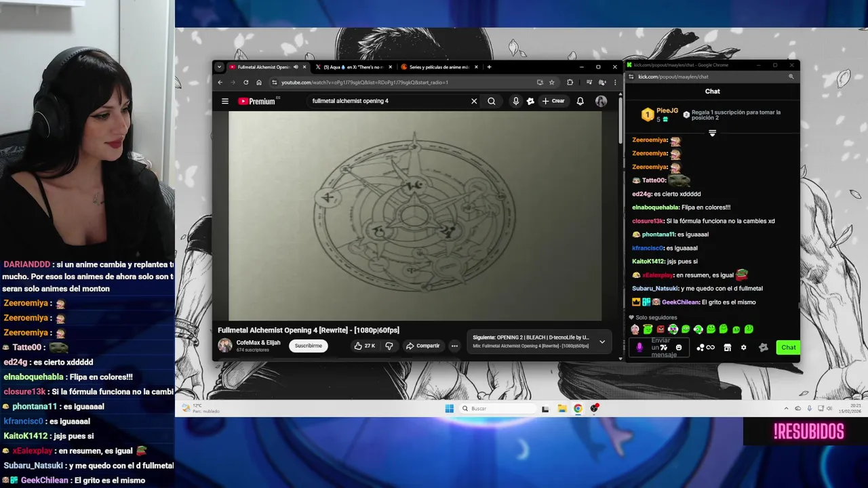Screen dimensions: 868x488
Task: Click the youtube.com address bar URL
Action: [x=365, y=83]
